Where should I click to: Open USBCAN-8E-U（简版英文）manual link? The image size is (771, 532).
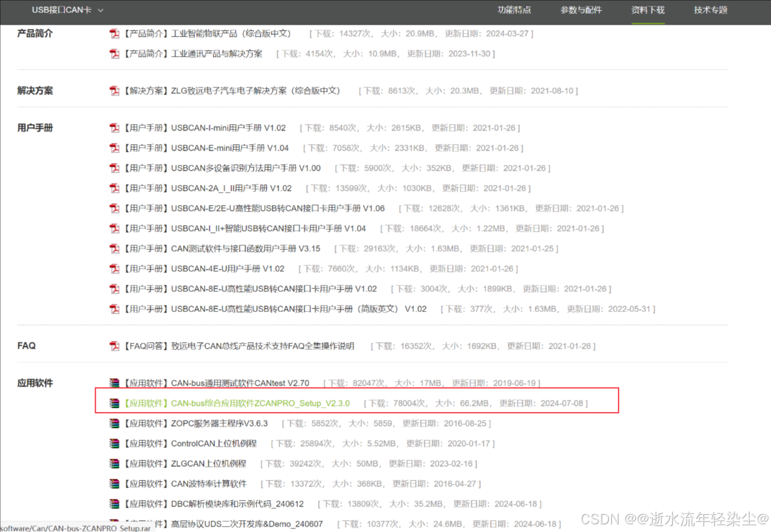tap(275, 309)
